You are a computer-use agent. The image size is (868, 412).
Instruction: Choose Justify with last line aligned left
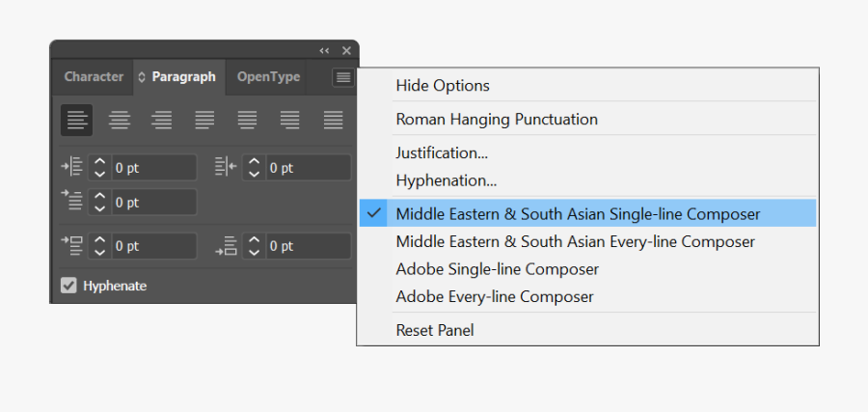(204, 120)
